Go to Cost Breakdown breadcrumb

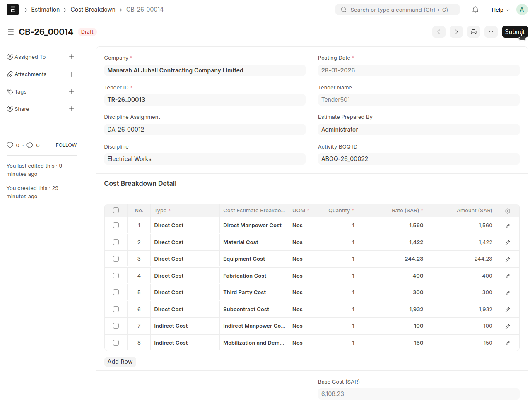93,10
